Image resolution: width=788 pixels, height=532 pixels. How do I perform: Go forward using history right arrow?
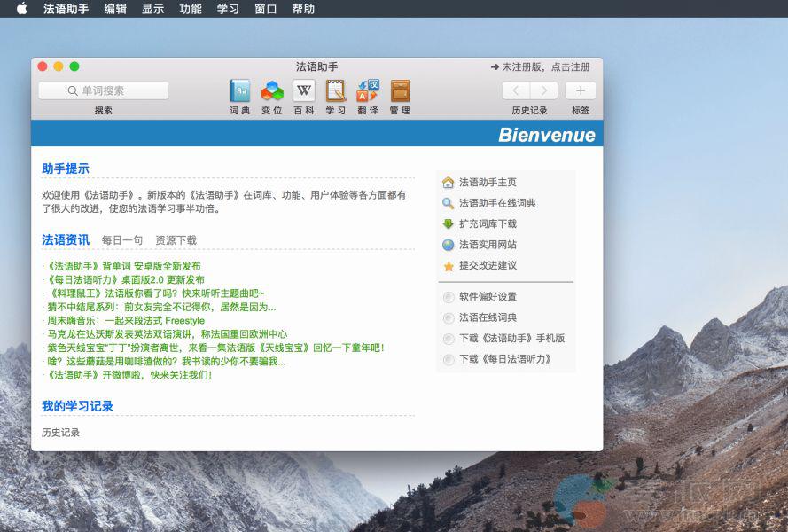point(544,90)
